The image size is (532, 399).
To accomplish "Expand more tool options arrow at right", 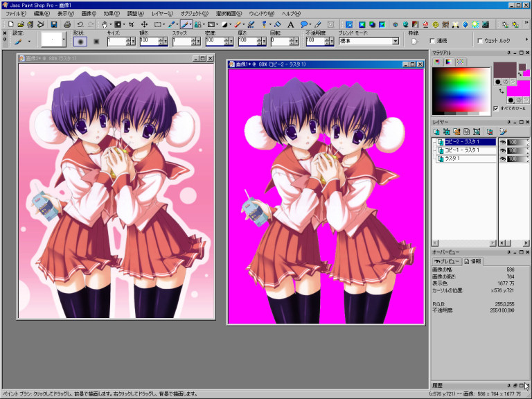I will point(526,39).
